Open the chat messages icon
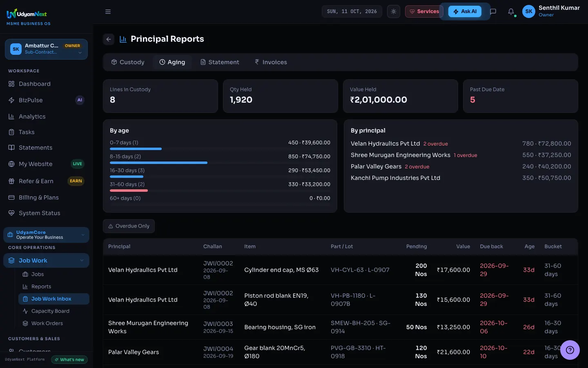The width and height of the screenshot is (588, 368). click(x=493, y=11)
